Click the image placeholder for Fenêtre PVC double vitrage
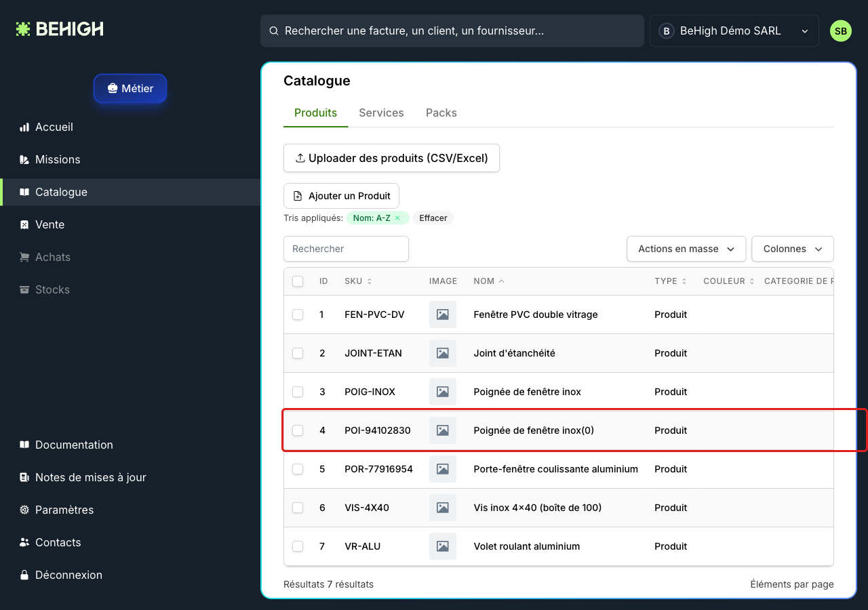The width and height of the screenshot is (868, 610). [443, 314]
